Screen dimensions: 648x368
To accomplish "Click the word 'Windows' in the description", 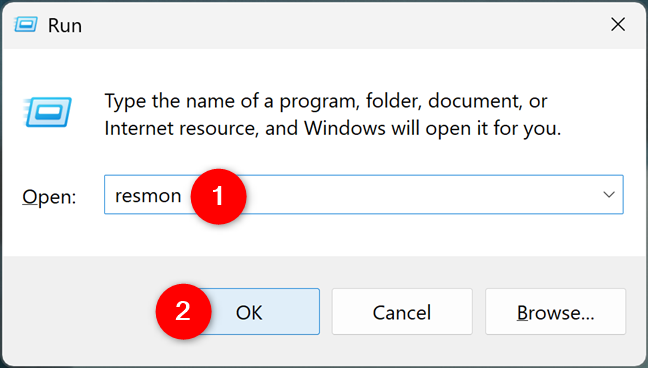I will 345,128.
